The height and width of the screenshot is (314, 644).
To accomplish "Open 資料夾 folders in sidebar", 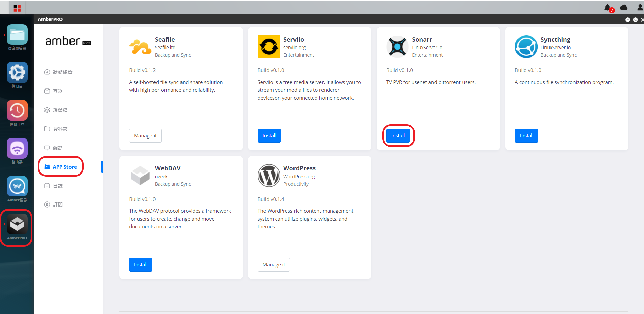I will (56, 129).
